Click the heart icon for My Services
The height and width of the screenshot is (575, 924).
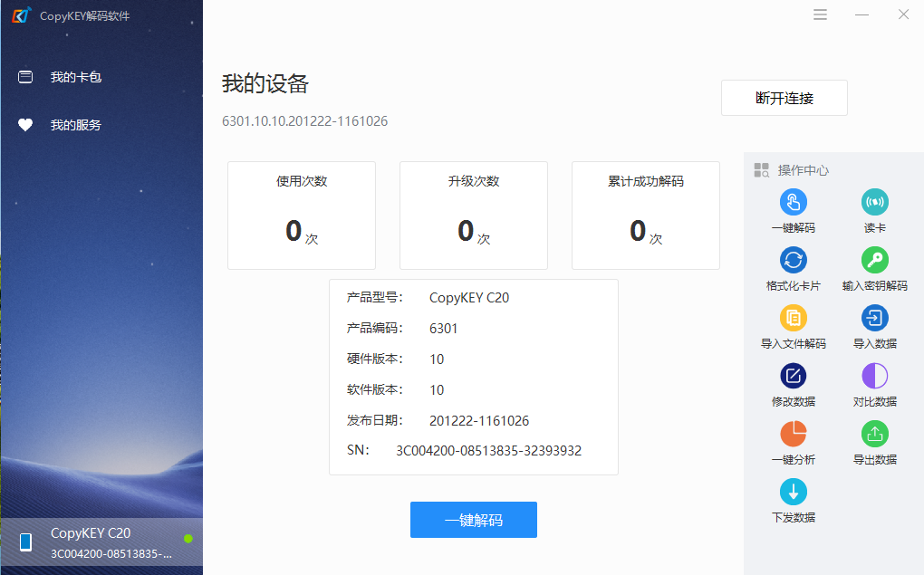25,125
